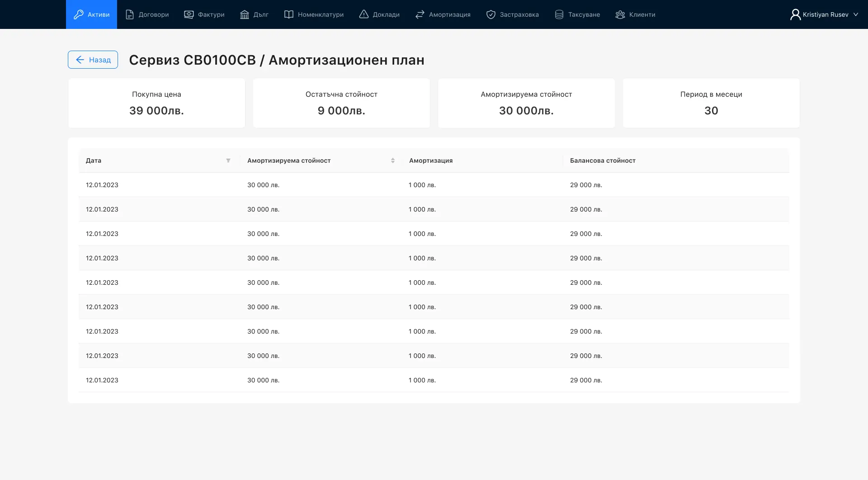The image size is (868, 480).
Task: Sort by Амортизируема стойност column arrows
Action: click(x=393, y=160)
